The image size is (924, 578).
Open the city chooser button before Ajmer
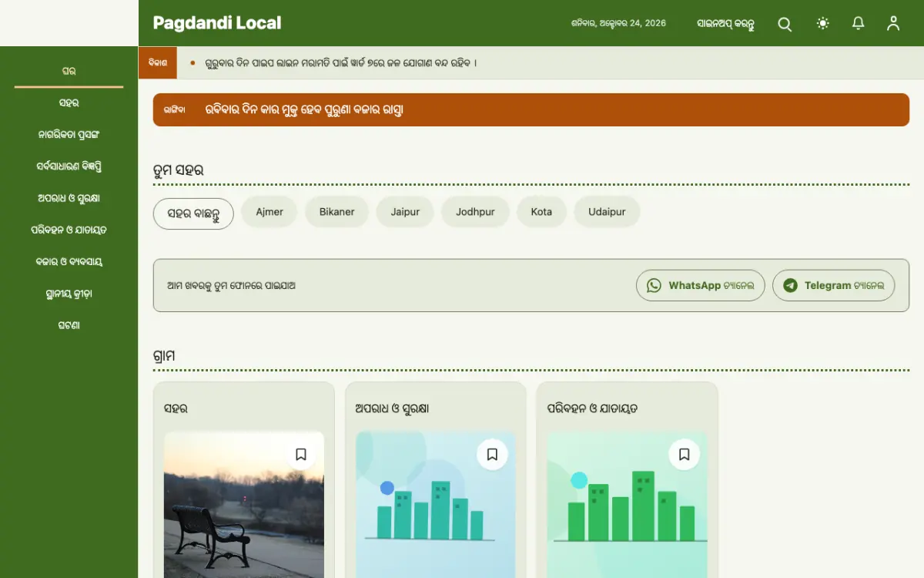[x=193, y=213]
